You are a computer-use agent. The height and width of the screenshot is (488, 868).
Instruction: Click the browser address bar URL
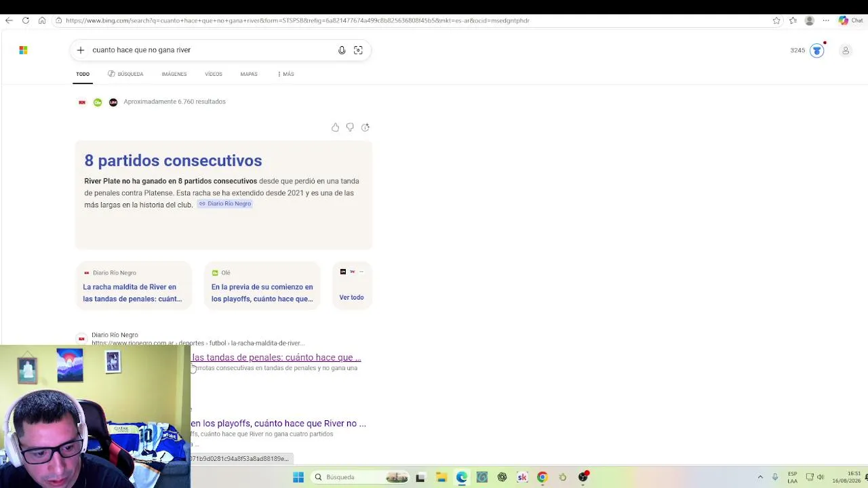298,20
